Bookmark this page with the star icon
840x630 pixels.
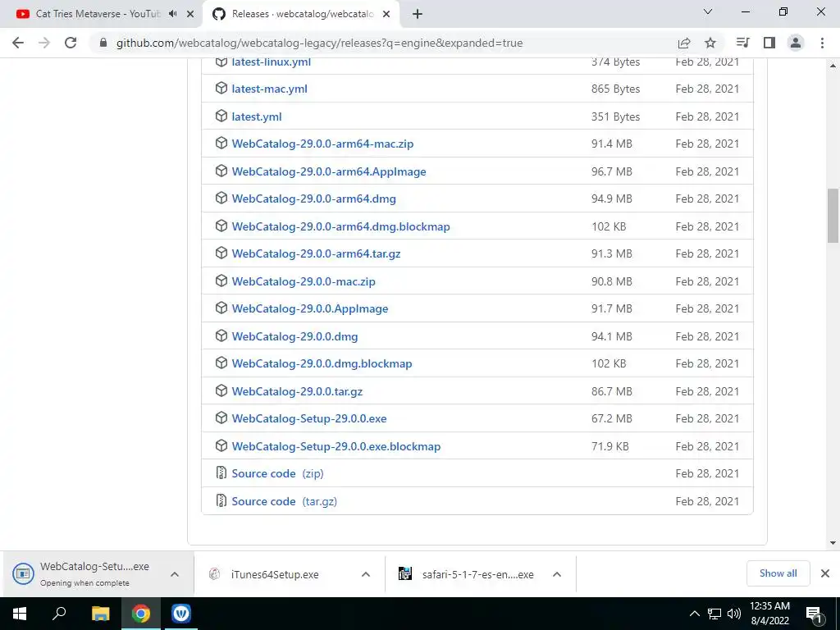click(x=710, y=43)
